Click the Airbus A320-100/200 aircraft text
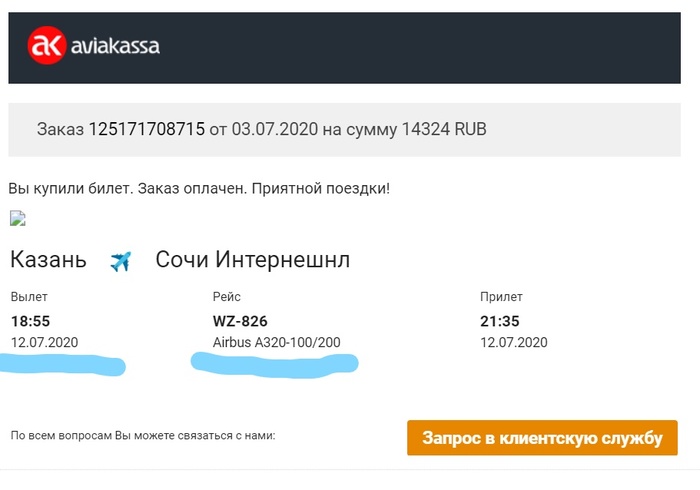 coord(277,343)
